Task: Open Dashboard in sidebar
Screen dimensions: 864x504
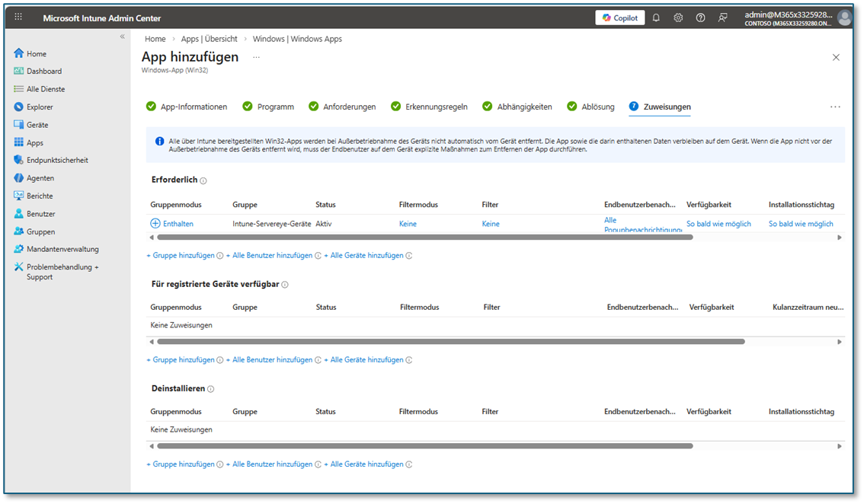Action: [x=44, y=71]
